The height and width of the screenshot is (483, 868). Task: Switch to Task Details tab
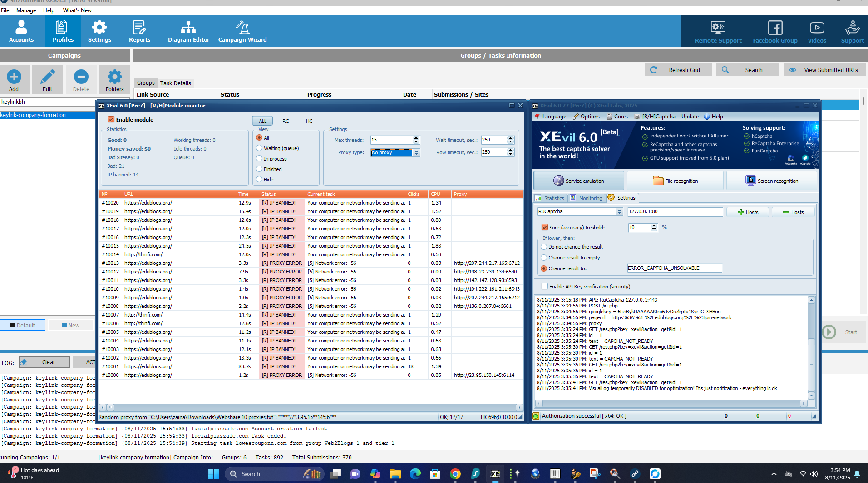tap(175, 83)
